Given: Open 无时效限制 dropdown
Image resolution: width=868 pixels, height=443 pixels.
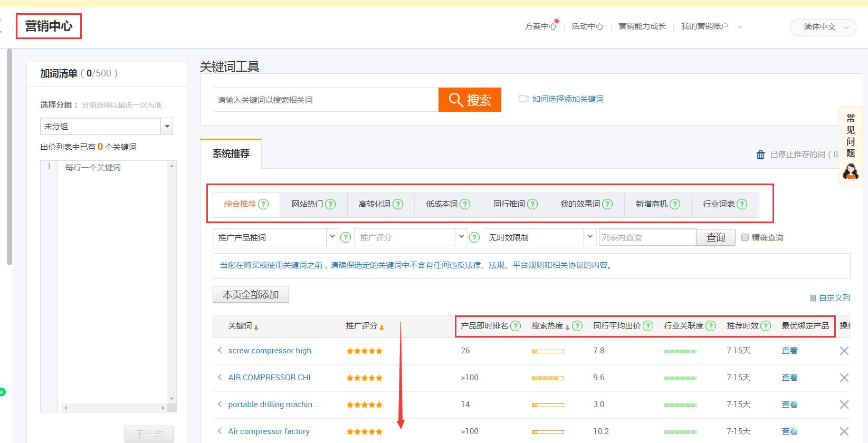Looking at the screenshot, I should [x=590, y=237].
